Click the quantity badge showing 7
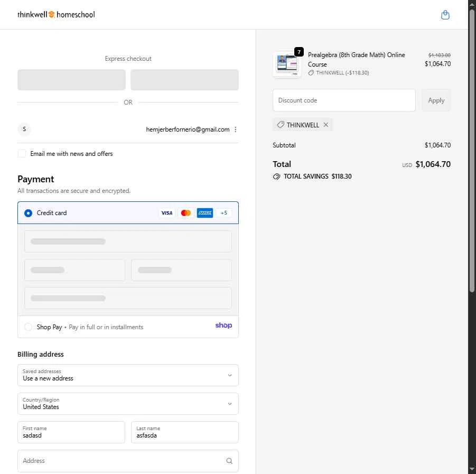 (299, 52)
